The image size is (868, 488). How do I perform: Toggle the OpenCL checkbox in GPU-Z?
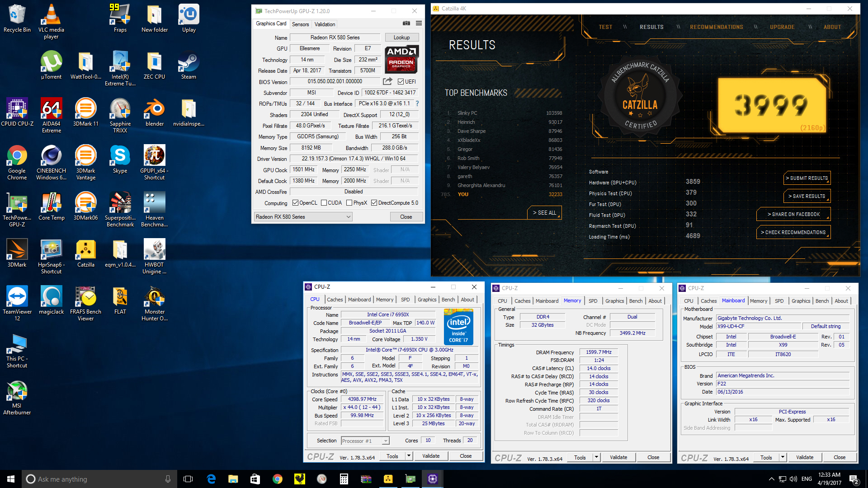[295, 203]
